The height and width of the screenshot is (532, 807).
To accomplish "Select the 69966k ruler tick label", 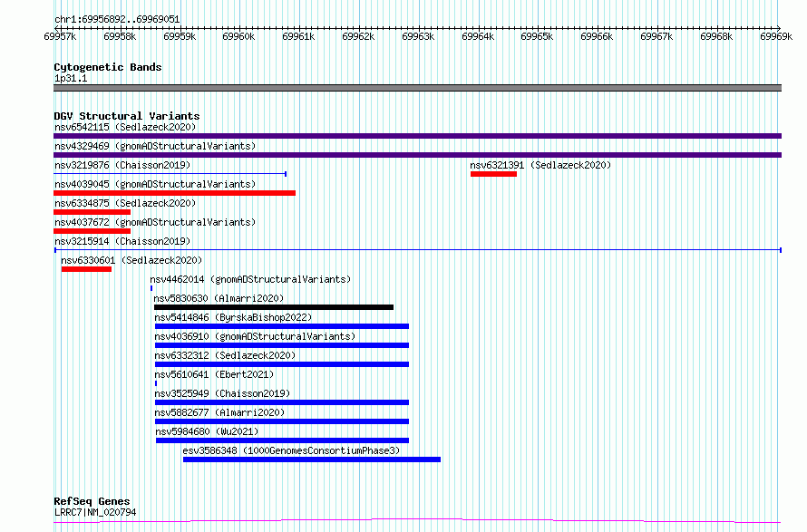I will [x=597, y=36].
